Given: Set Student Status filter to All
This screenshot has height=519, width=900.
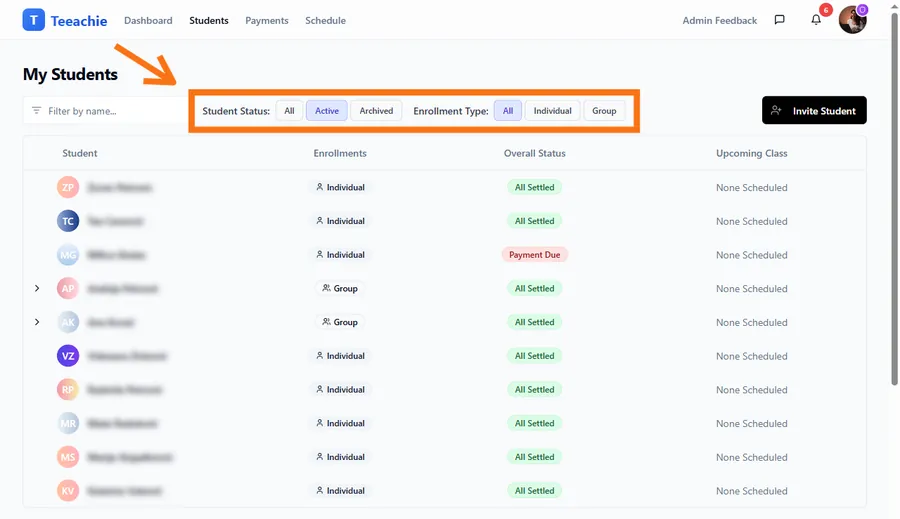Looking at the screenshot, I should [289, 111].
